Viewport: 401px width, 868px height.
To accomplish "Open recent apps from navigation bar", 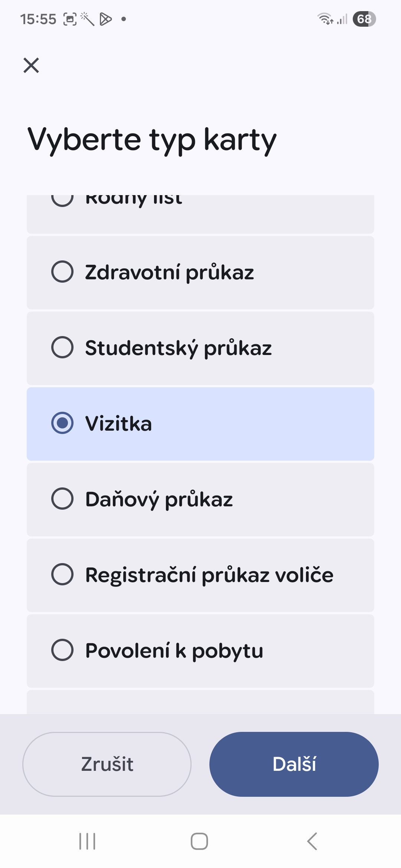I will coord(87,841).
